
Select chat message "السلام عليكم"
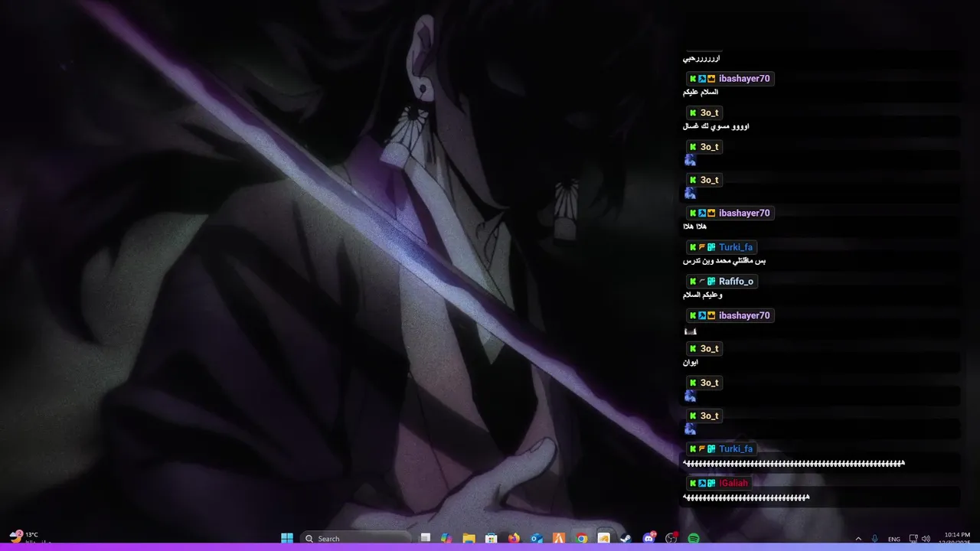(x=701, y=93)
